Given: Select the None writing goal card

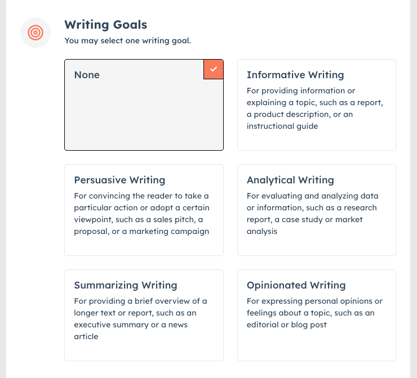Looking at the screenshot, I should [144, 105].
